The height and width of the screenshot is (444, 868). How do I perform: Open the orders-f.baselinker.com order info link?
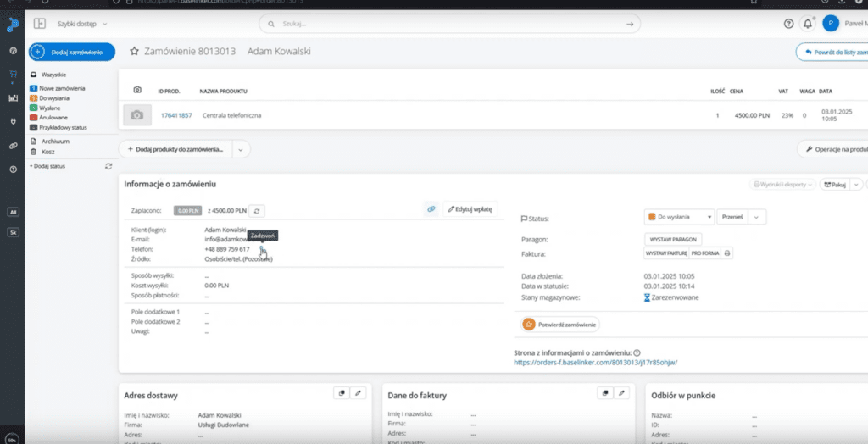(596, 363)
